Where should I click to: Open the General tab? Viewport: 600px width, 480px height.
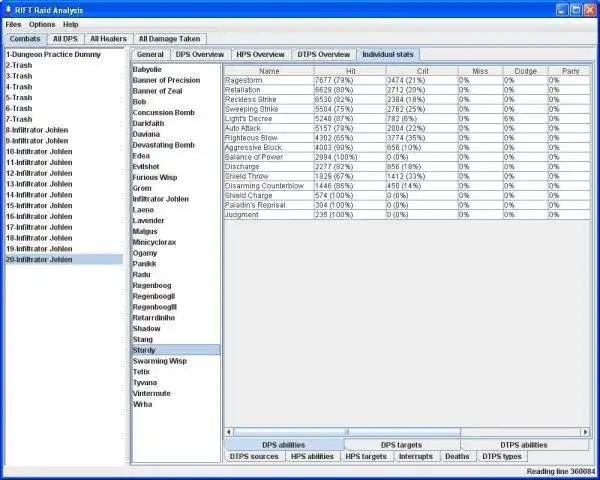(150, 55)
